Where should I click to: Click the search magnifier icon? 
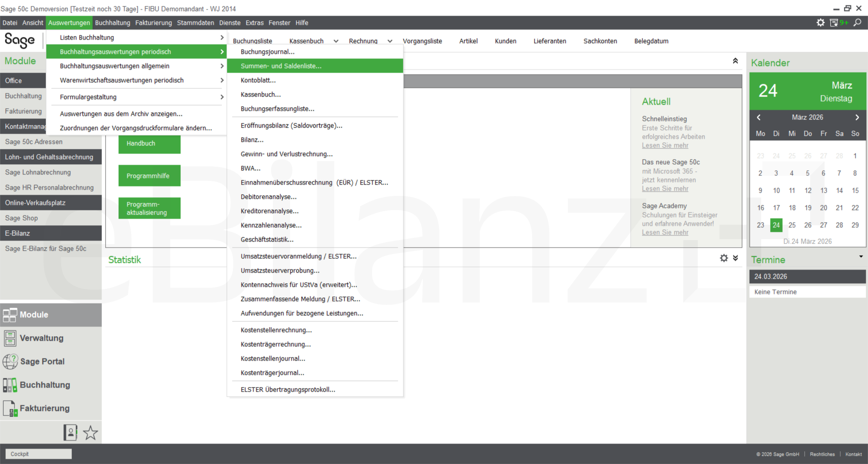pyautogui.click(x=857, y=23)
